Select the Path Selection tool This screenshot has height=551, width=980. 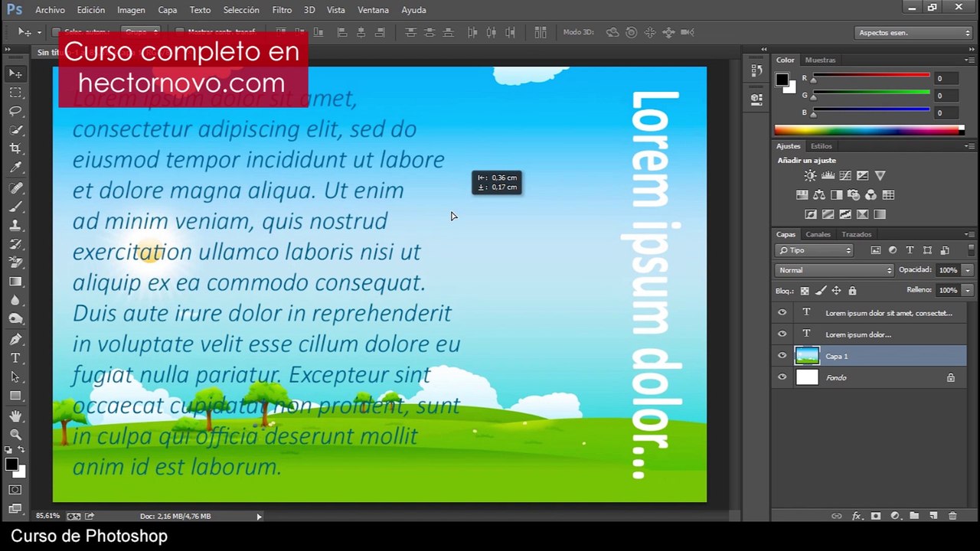pos(15,377)
